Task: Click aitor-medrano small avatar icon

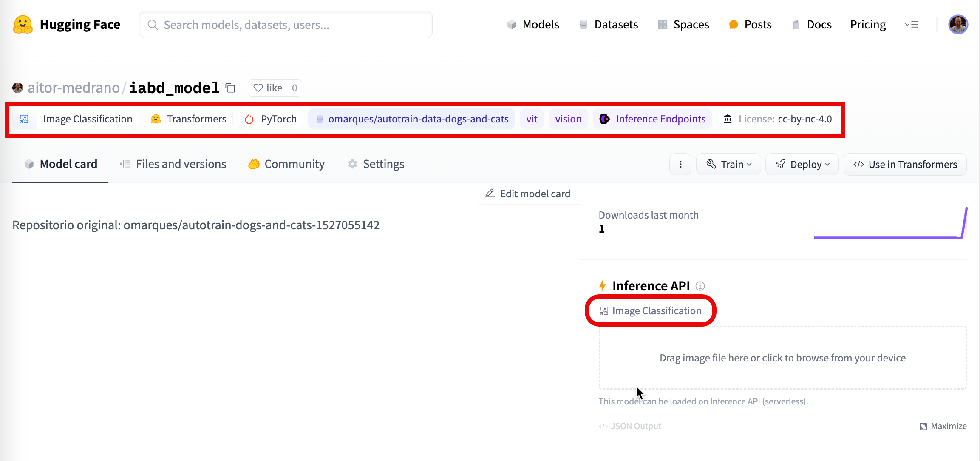Action: [17, 88]
